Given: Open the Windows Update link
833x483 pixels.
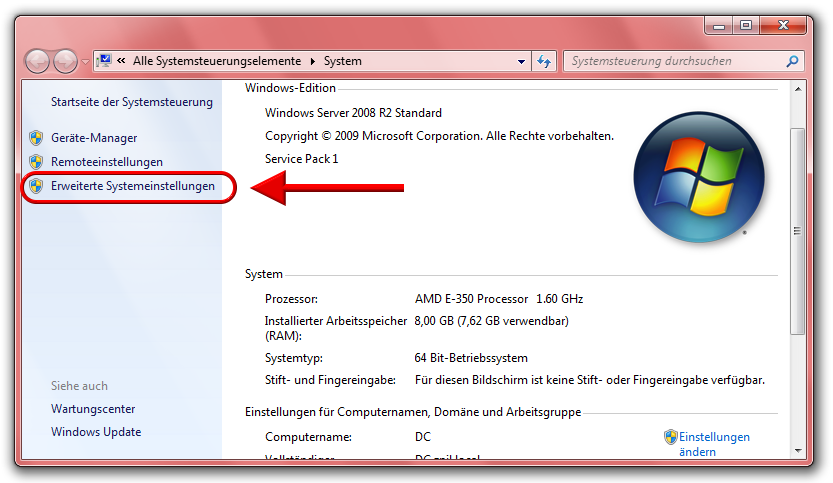Looking at the screenshot, I should pyautogui.click(x=96, y=432).
